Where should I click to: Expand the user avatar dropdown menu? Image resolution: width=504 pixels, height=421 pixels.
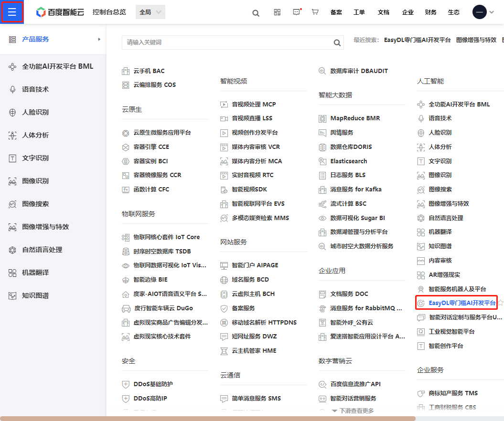click(x=482, y=12)
